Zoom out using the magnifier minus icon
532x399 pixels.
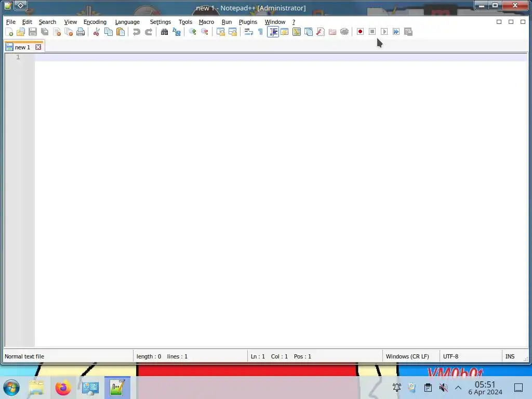click(x=205, y=32)
